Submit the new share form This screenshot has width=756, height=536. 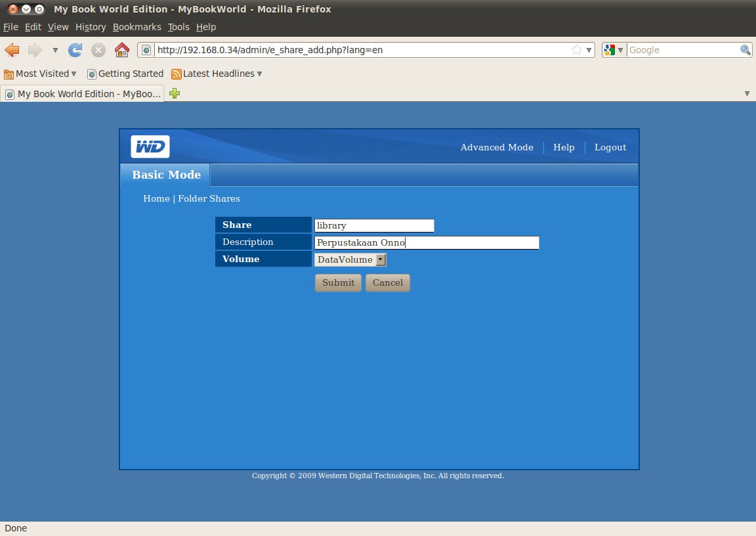[338, 282]
